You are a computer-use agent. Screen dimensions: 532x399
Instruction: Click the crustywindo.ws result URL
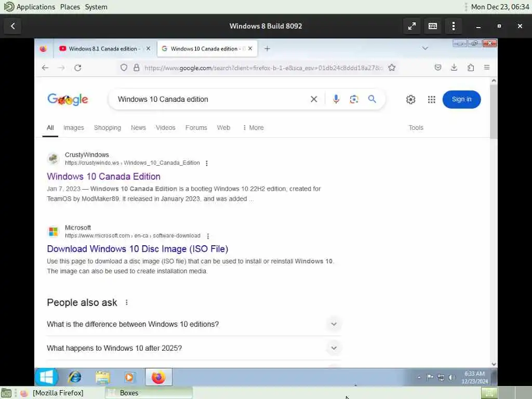tap(132, 163)
